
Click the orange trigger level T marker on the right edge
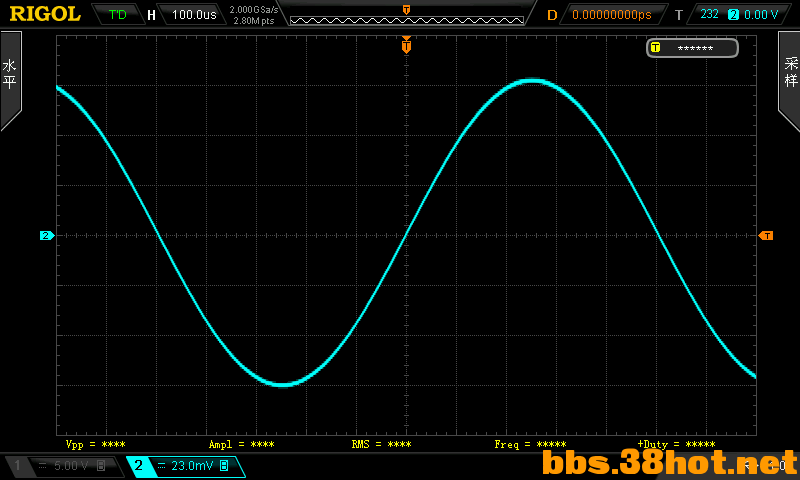[766, 236]
